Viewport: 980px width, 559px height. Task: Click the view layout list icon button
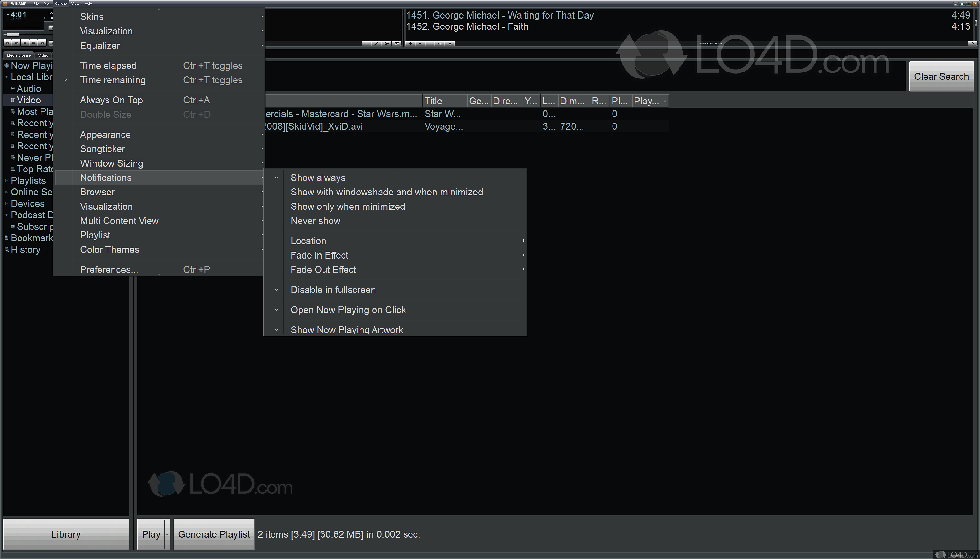tap(397, 43)
